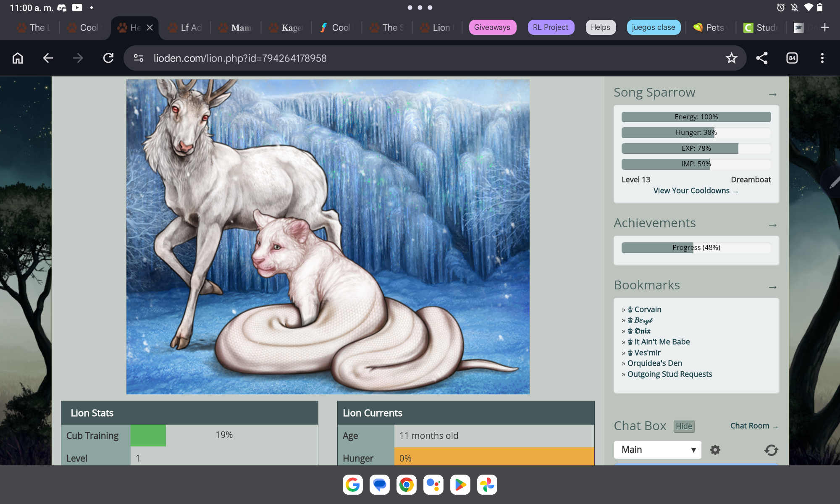Click the IMP 59% bar

point(696,164)
